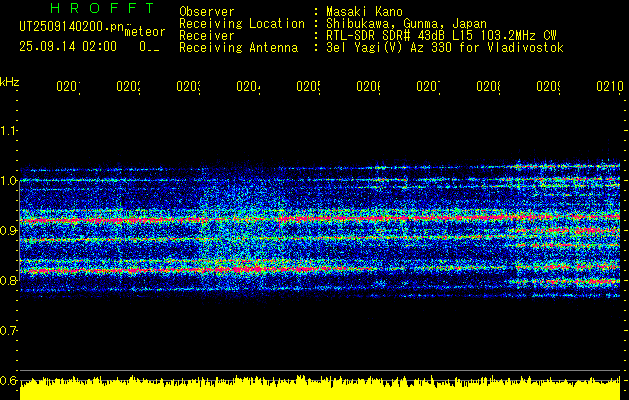Click the observer name Masaki Kano

click(x=364, y=12)
